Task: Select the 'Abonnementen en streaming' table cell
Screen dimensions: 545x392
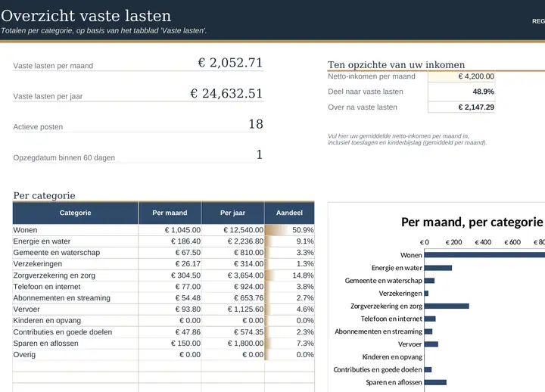Action: (76, 298)
